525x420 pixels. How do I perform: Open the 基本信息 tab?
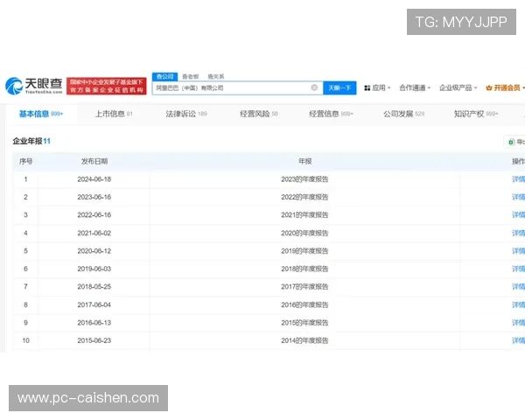click(41, 114)
